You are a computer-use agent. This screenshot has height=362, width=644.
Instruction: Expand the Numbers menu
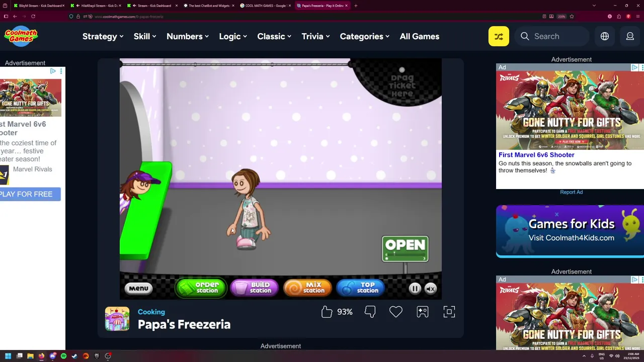188,36
